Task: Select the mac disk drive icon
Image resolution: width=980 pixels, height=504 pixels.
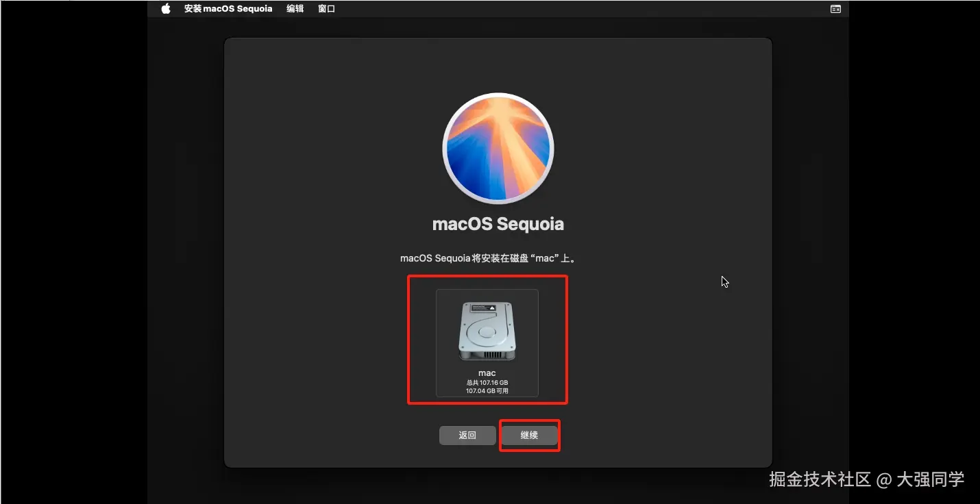Action: pyautogui.click(x=487, y=331)
